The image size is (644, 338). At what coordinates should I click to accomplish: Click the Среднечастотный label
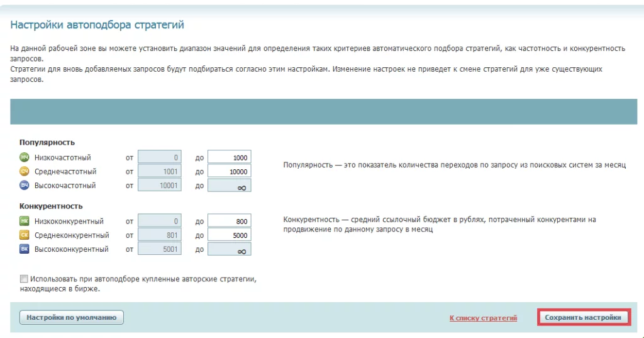point(65,171)
